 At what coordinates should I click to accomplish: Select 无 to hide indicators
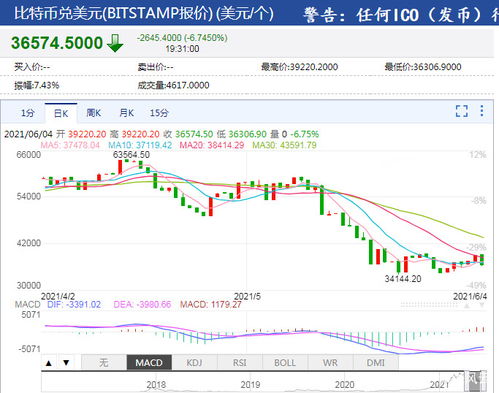[x=104, y=363]
